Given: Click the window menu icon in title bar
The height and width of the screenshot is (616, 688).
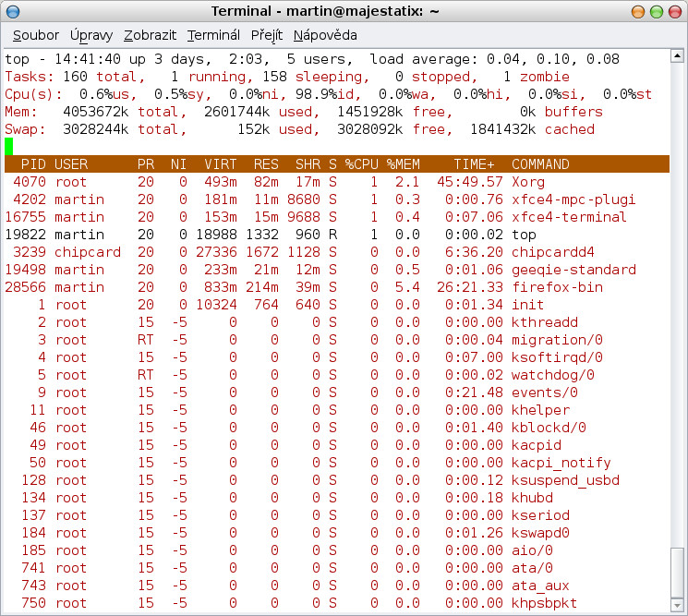Looking at the screenshot, I should (x=13, y=11).
